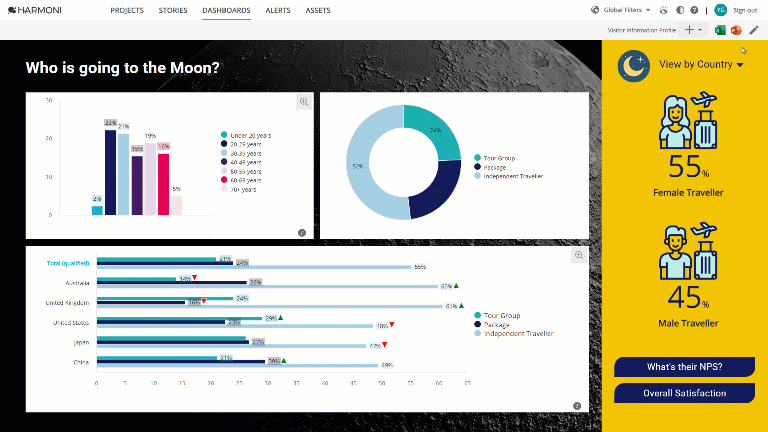Toggle the eye visibility icon
Viewport: 768px width, 432px height.
coord(664,10)
